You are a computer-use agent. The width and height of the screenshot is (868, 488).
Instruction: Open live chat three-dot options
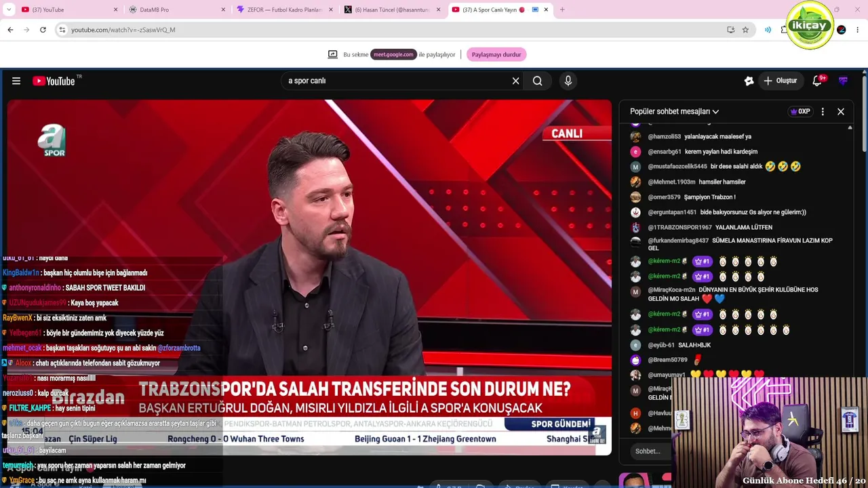(x=823, y=111)
